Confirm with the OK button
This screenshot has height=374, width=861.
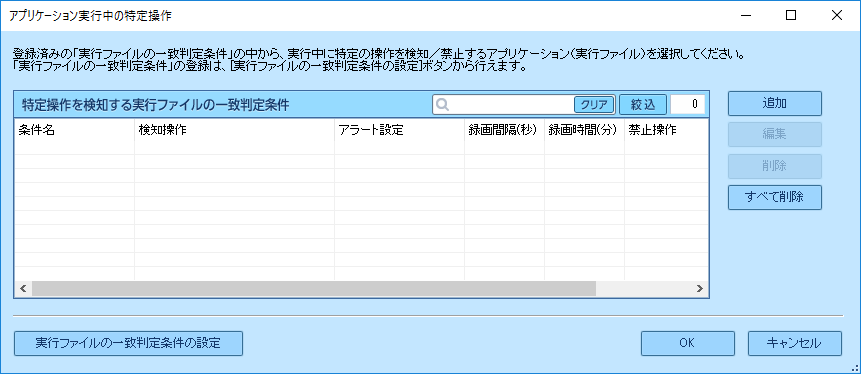coord(687,343)
